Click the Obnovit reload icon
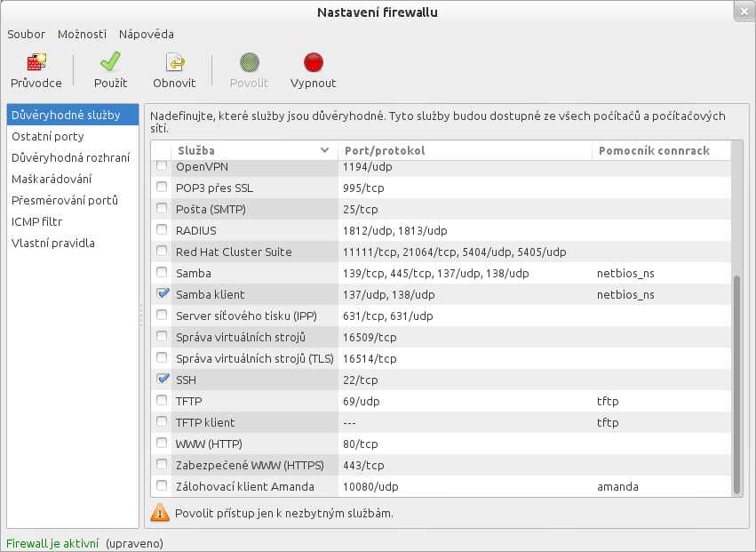The image size is (756, 552). pos(174,63)
